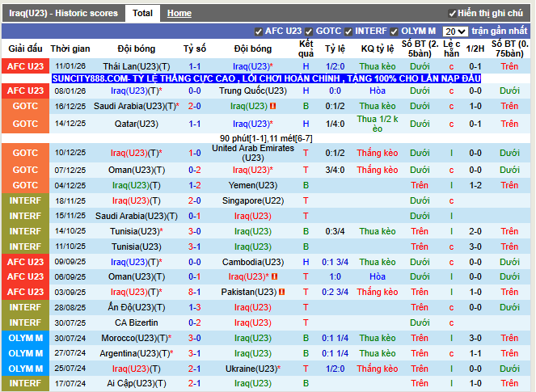Select Tunisia(U23) in the 11/10/25 row
The image size is (536, 392).
pyautogui.click(x=137, y=247)
